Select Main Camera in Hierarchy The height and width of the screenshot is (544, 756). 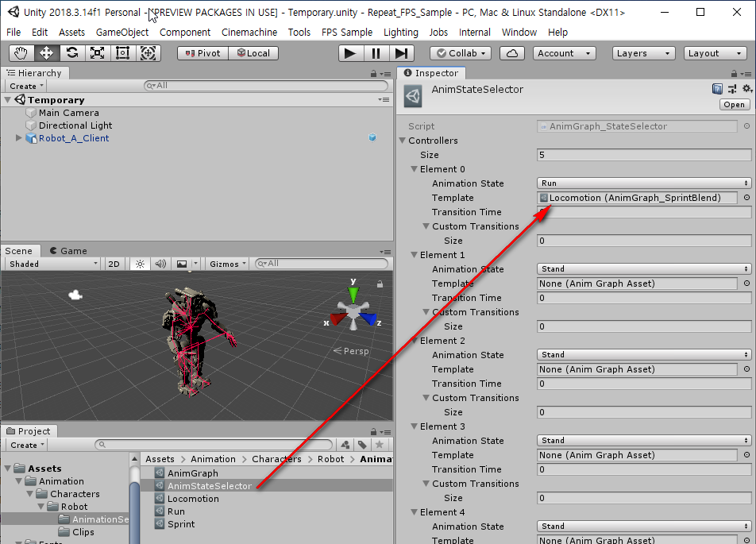68,112
